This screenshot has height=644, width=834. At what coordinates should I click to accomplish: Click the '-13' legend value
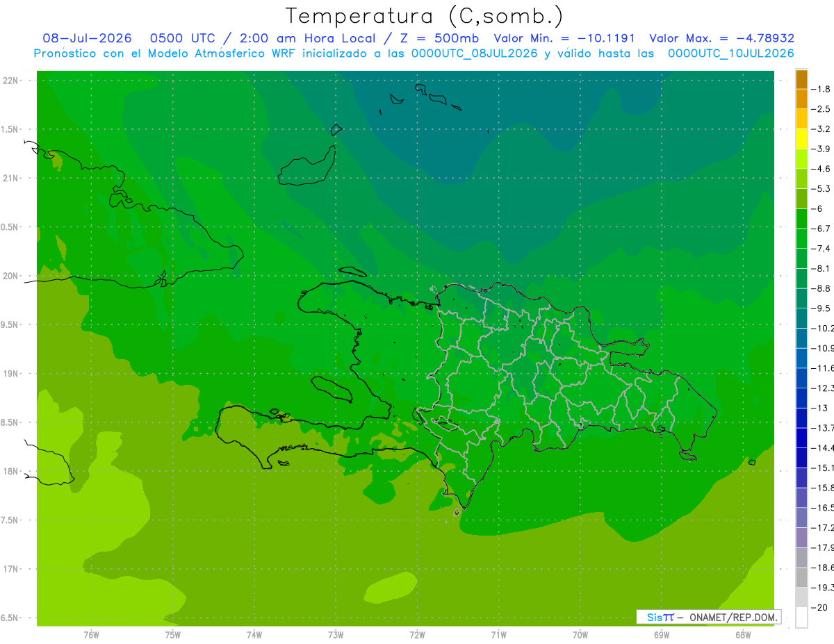tap(821, 408)
